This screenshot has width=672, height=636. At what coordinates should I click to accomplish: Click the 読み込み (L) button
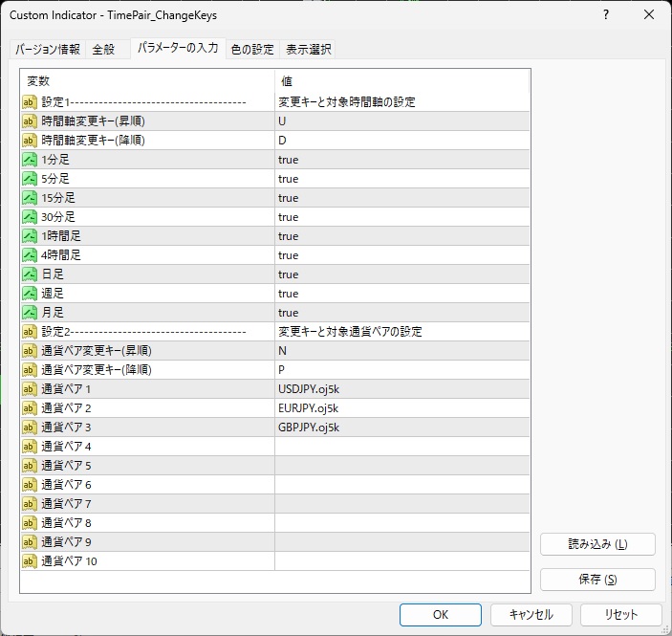(x=597, y=544)
